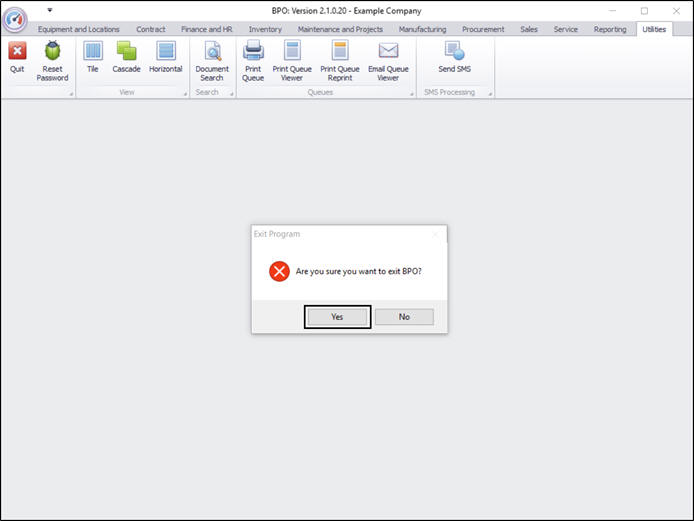Select the Horizontal view icon
Screen dimensions: 694x521
click(166, 51)
